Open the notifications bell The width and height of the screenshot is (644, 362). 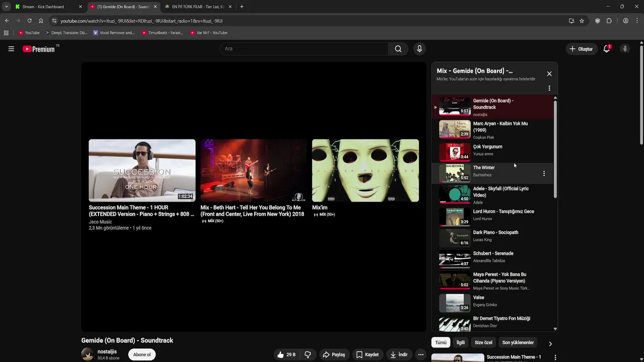(x=607, y=49)
